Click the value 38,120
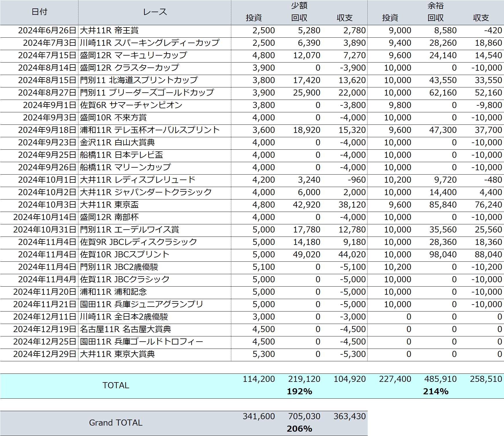The height and width of the screenshot is (436, 504). (352, 205)
